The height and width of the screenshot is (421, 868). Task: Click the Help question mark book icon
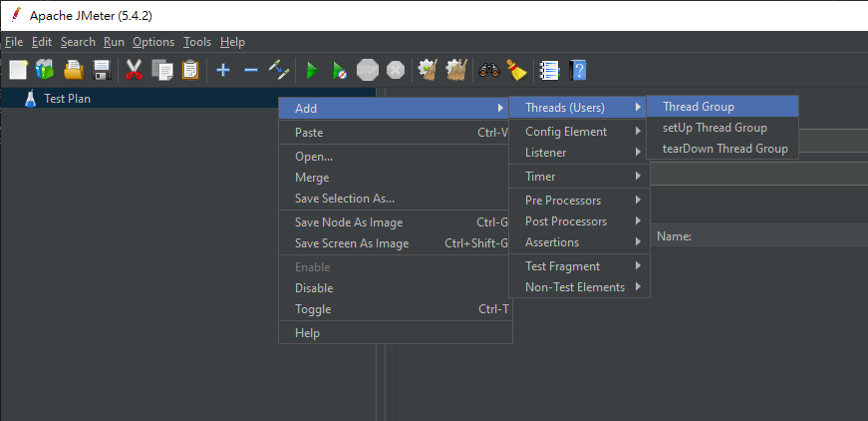578,71
